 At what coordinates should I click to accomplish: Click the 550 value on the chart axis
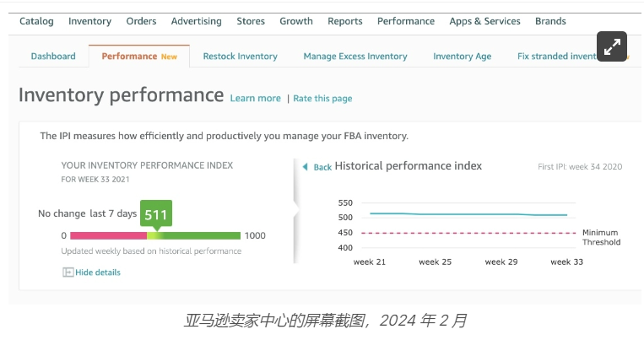pos(345,202)
